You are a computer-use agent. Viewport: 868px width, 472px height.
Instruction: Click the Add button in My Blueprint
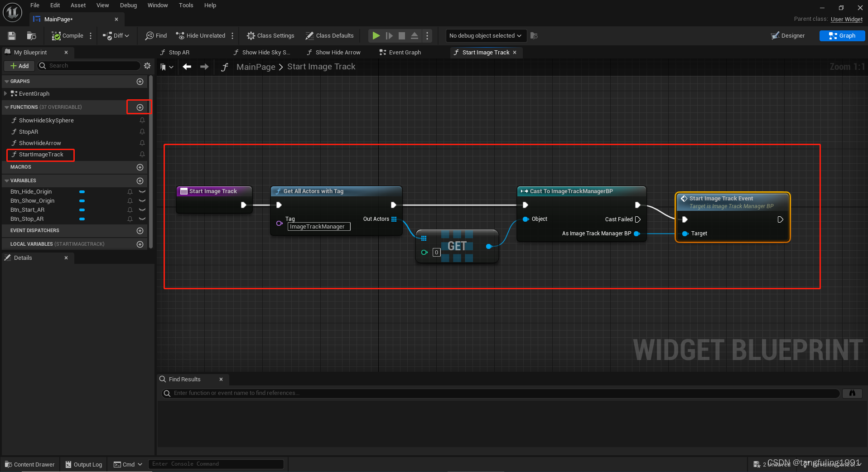[19, 66]
